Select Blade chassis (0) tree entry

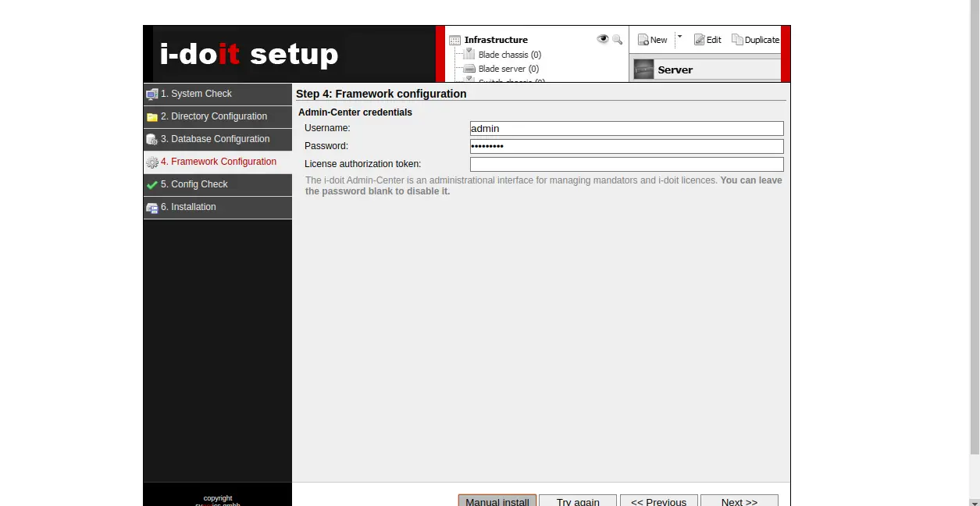coord(509,55)
